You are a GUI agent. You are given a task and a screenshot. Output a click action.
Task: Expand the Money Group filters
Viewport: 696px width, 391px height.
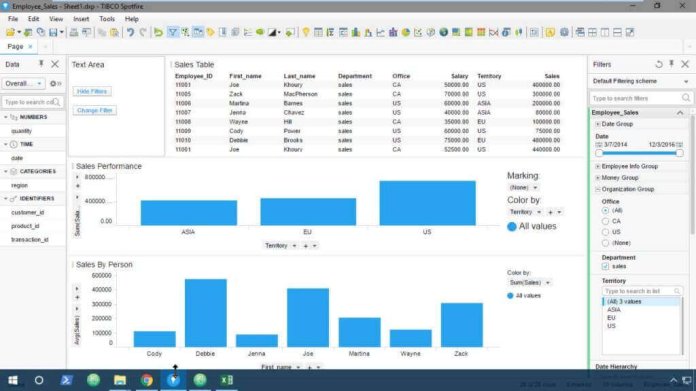pos(598,178)
